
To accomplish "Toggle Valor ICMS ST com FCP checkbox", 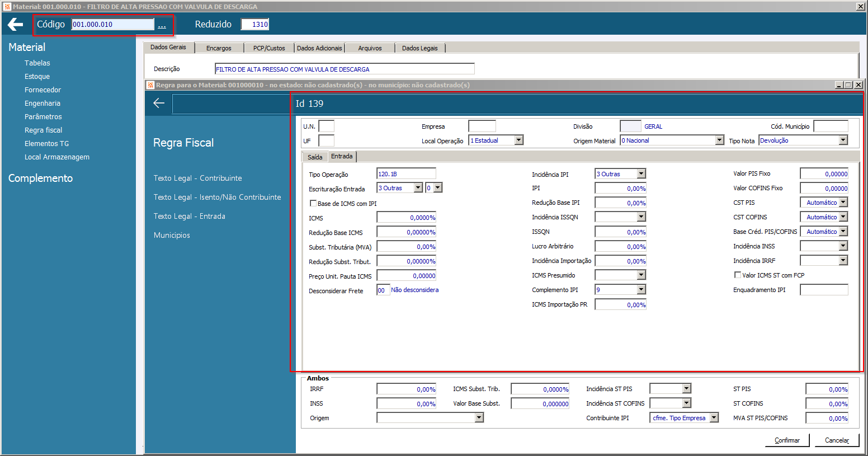I will (738, 275).
